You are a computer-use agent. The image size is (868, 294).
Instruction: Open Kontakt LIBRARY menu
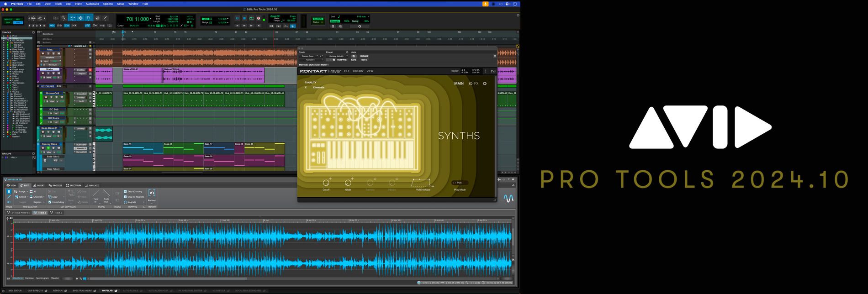[x=358, y=71]
